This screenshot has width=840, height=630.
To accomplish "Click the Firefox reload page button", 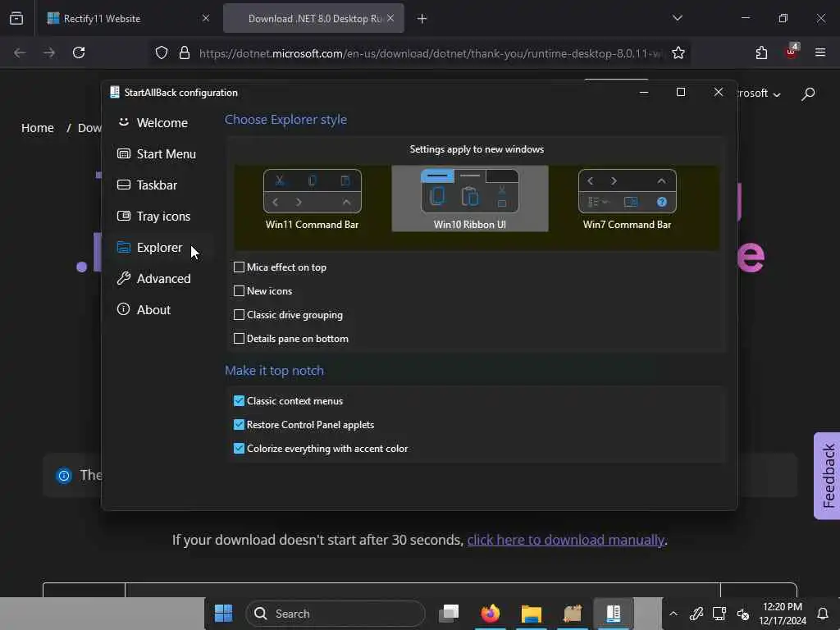I will pos(79,52).
